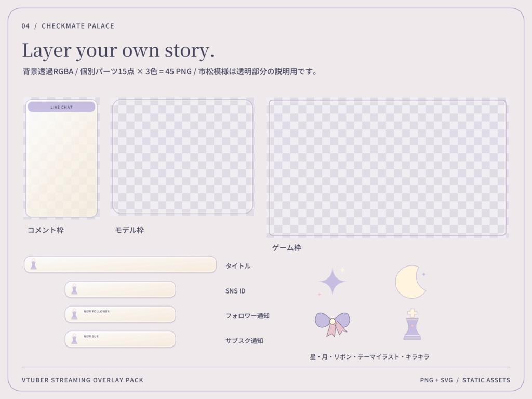
Task: Click the フォロワー通知 label
Action: tap(248, 316)
